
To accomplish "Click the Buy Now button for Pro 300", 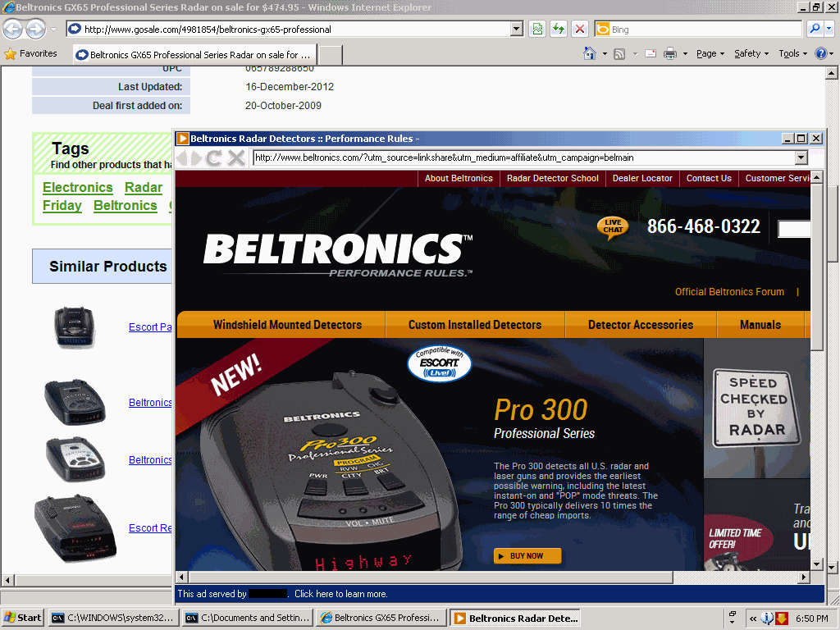I will click(x=527, y=556).
